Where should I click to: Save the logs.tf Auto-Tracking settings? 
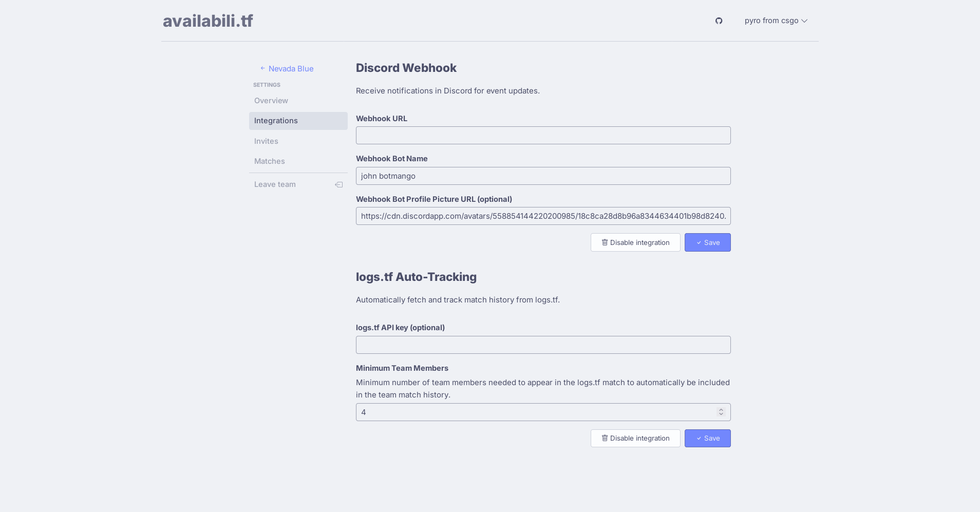tap(707, 439)
